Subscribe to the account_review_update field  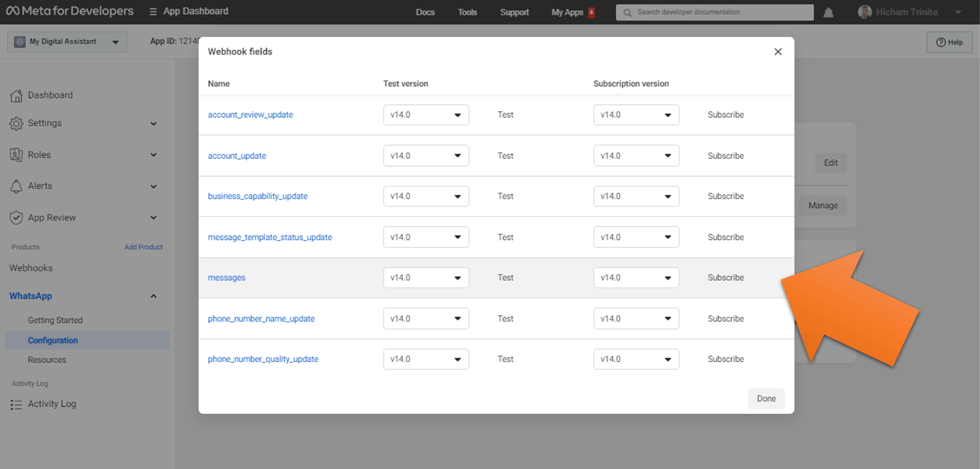[x=725, y=115]
